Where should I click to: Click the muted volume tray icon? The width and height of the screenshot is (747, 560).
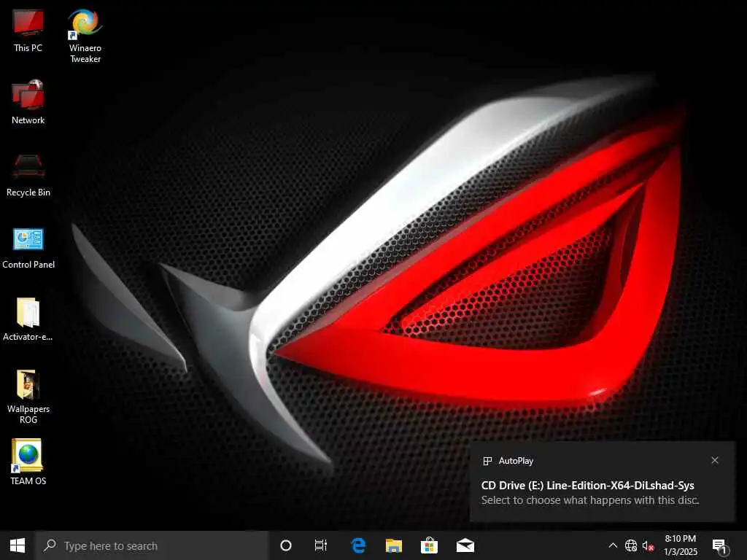click(x=648, y=545)
